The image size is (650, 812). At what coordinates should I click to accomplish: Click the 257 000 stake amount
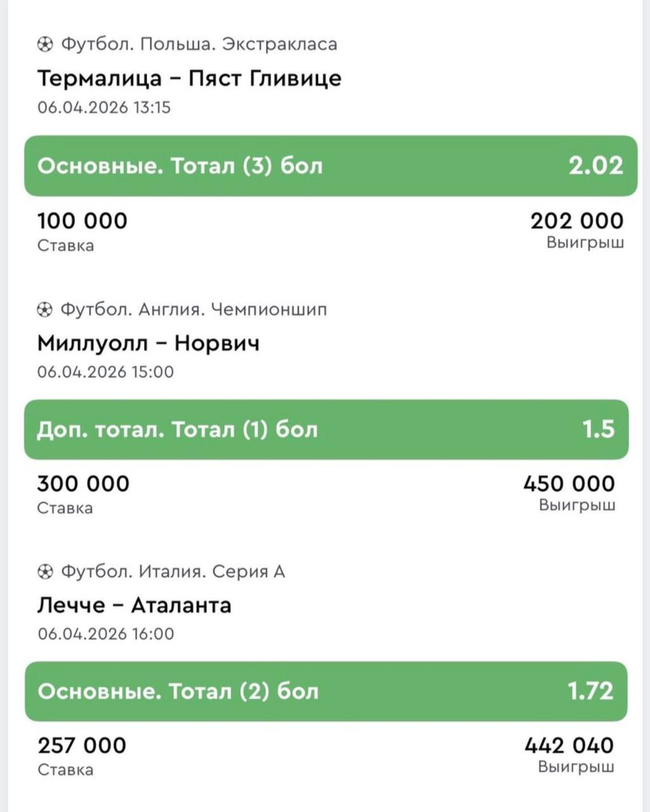pyautogui.click(x=82, y=745)
